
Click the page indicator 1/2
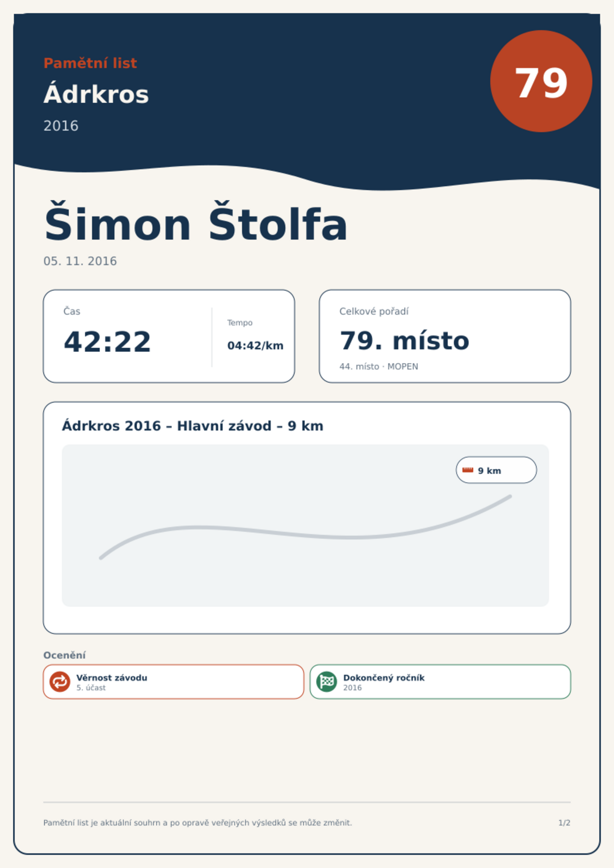[564, 823]
